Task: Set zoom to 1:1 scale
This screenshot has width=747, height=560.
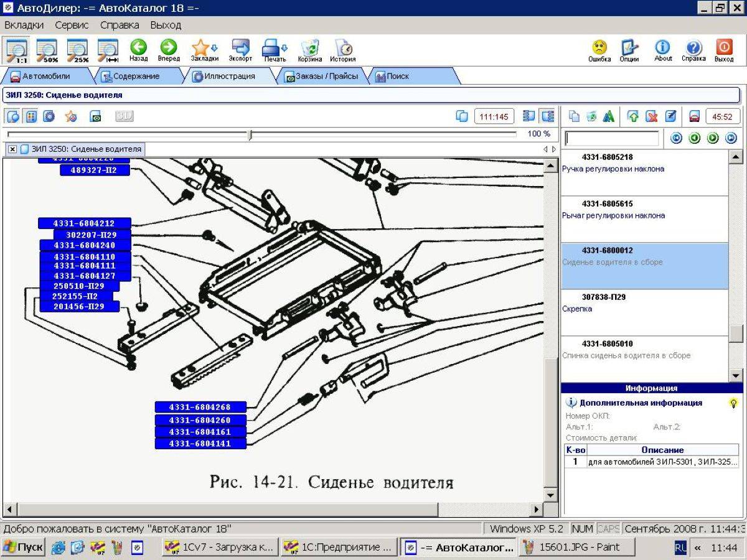Action: (16, 50)
